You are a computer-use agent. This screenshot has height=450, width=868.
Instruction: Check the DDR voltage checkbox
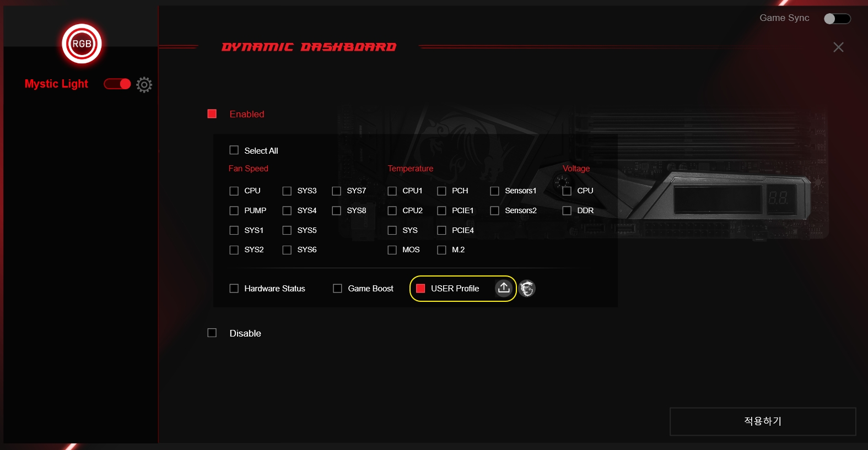(x=567, y=210)
